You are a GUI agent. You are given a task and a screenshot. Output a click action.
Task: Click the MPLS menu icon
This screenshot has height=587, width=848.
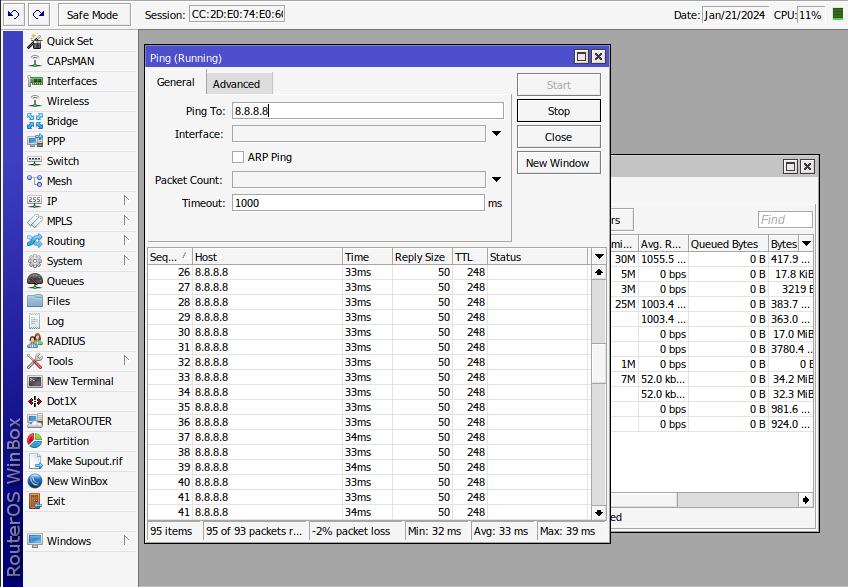coord(35,221)
